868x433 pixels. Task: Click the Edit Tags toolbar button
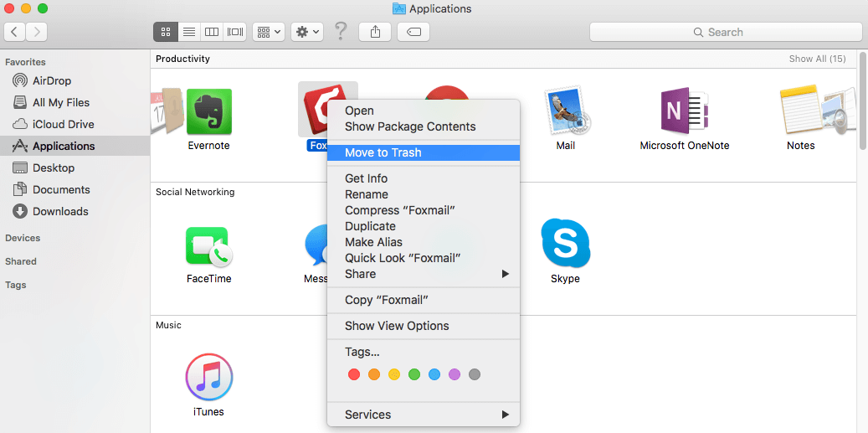[x=413, y=32]
